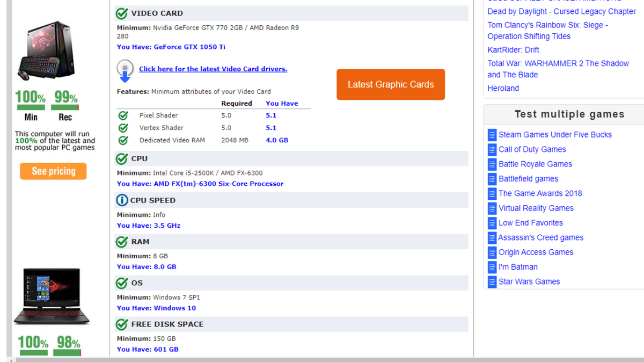The height and width of the screenshot is (362, 644).
Task: Click the Video Card green checkmark icon
Action: (x=122, y=13)
